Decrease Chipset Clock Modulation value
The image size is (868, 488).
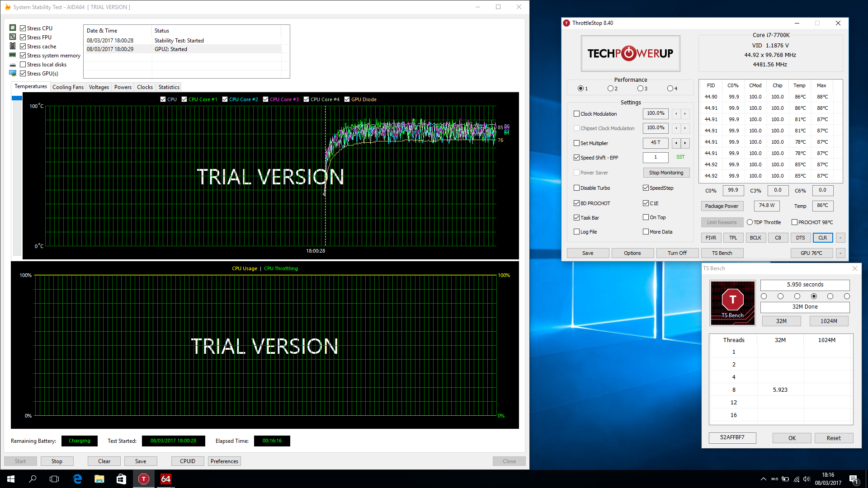point(676,128)
